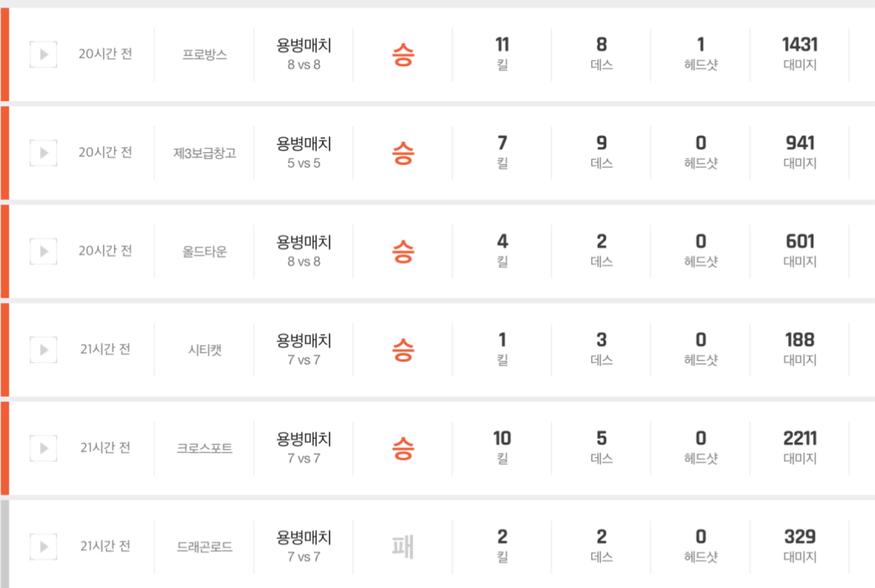Click the 시티캣 map name
The width and height of the screenshot is (875, 588).
pyautogui.click(x=204, y=350)
